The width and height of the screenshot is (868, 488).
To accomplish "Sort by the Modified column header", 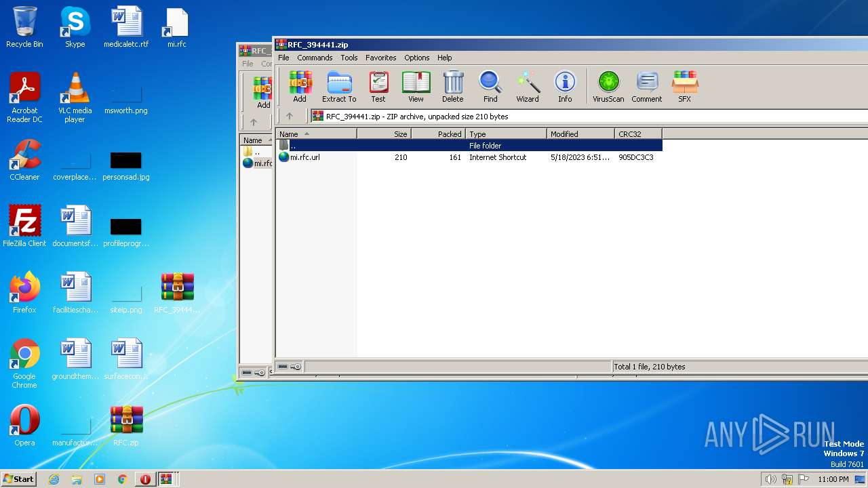I will point(580,134).
